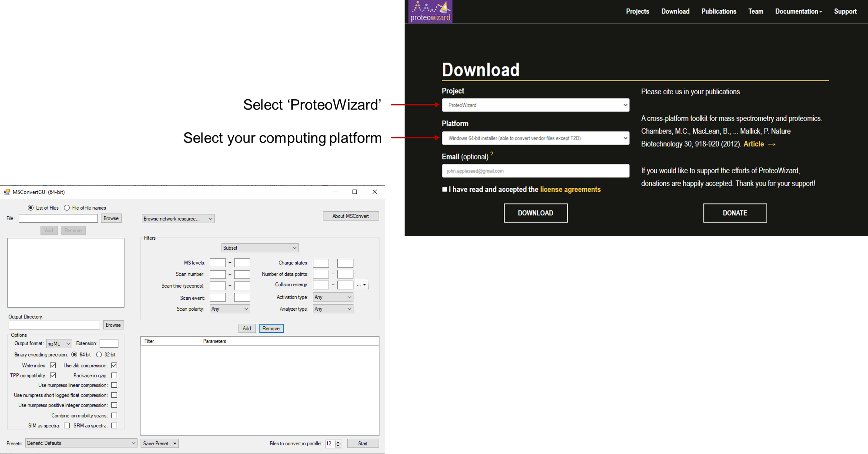
Task: Select the List of Files radio button
Action: [31, 208]
